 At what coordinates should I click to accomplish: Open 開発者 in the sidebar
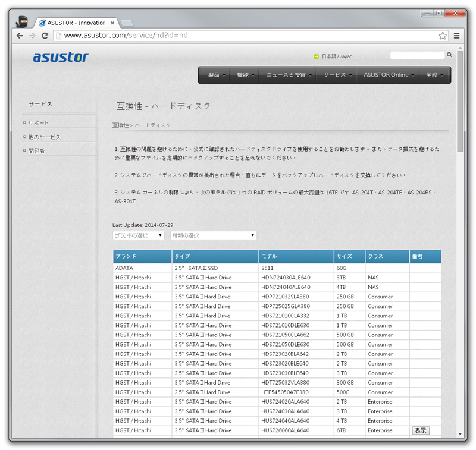point(36,151)
